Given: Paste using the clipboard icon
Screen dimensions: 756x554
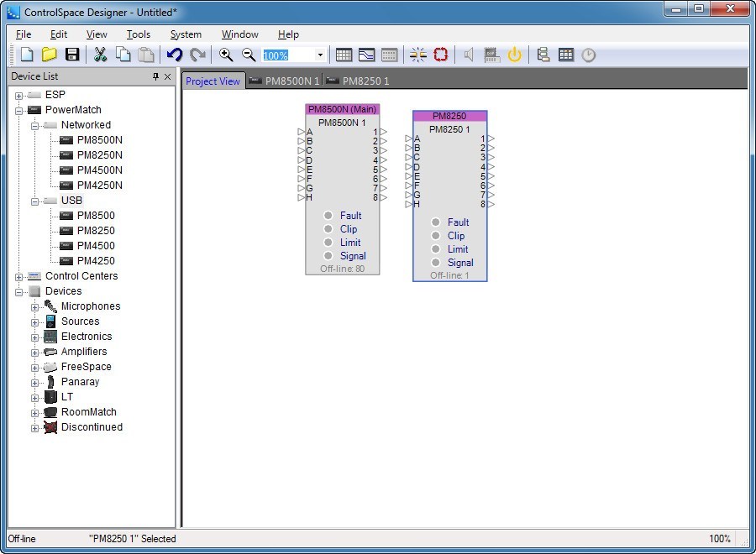Looking at the screenshot, I should coord(146,55).
